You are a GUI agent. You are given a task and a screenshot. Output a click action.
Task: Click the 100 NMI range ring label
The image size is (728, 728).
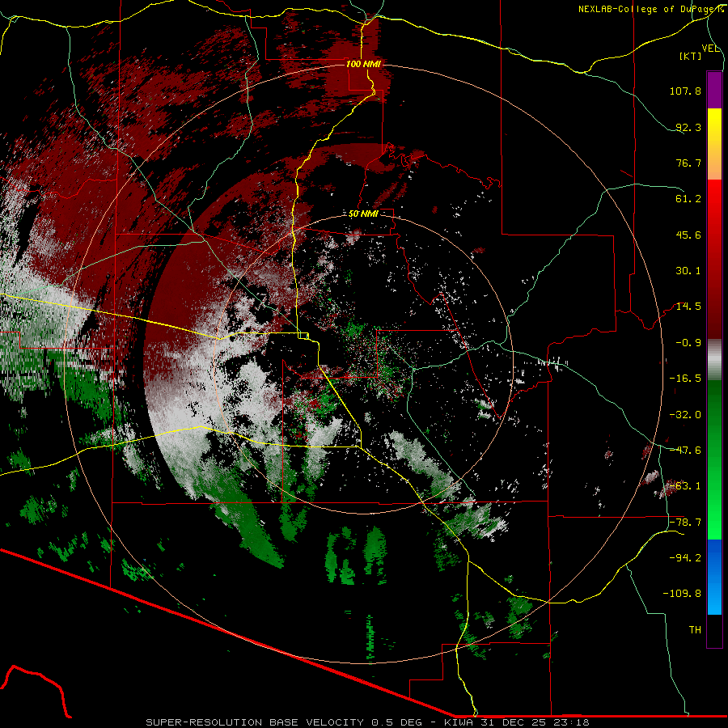pos(363,64)
